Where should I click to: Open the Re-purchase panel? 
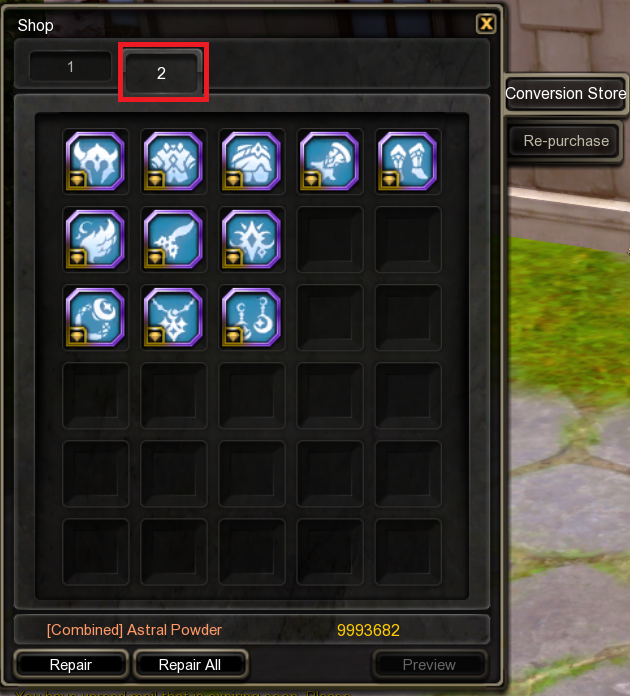coord(565,141)
